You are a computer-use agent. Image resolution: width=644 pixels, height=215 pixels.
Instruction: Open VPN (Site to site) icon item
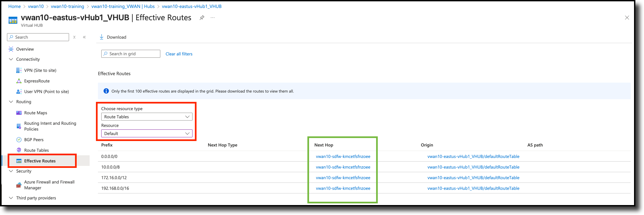point(19,70)
